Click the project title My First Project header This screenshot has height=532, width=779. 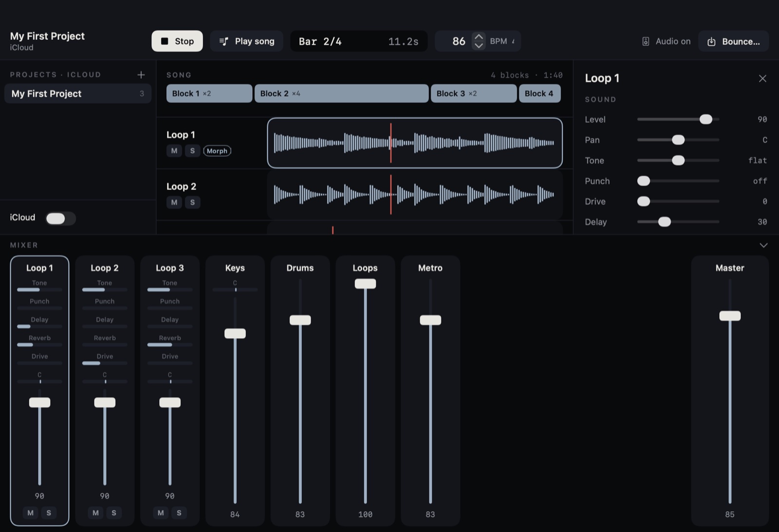(x=47, y=36)
